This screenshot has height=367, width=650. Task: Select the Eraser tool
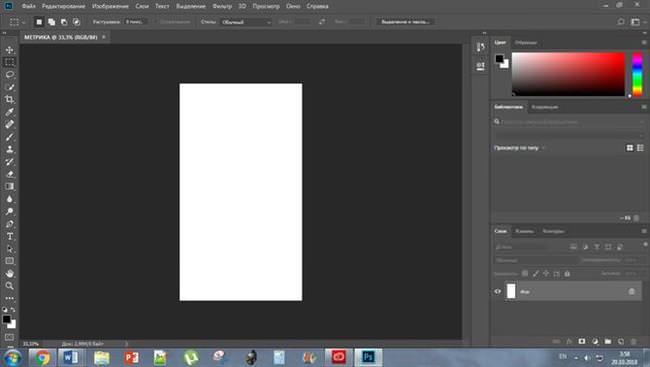click(x=10, y=174)
